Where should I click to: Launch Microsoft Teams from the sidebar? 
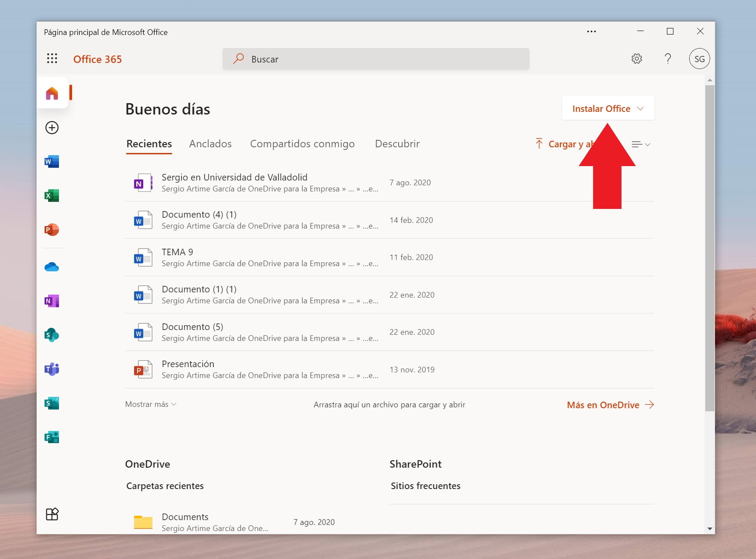[x=52, y=369]
